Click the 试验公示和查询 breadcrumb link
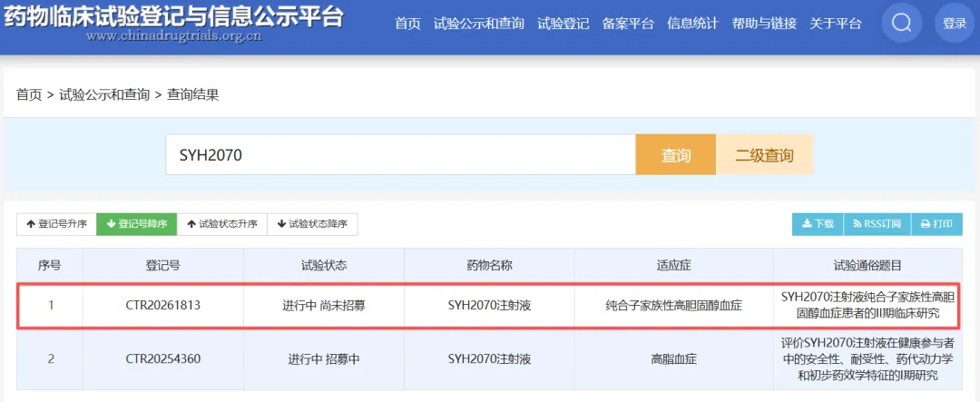980x402 pixels. pos(104,95)
